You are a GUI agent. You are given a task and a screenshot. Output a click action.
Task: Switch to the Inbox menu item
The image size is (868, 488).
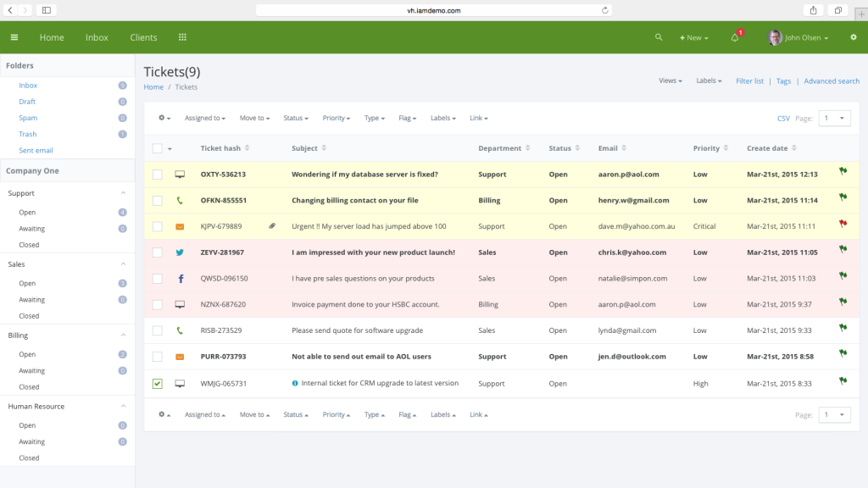[97, 37]
